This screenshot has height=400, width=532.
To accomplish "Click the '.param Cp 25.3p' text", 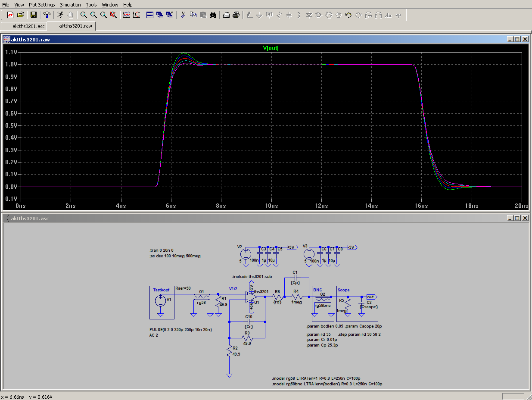I will 322,345.
